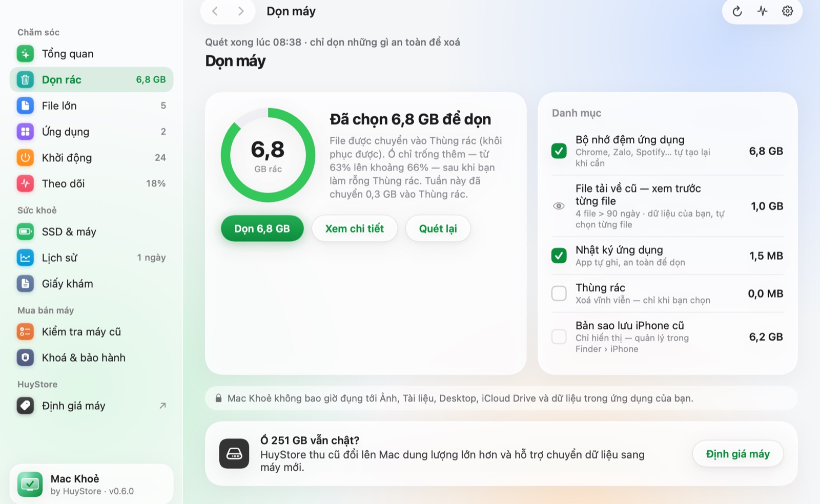Open File lớn section
The image size is (820, 504).
click(92, 106)
